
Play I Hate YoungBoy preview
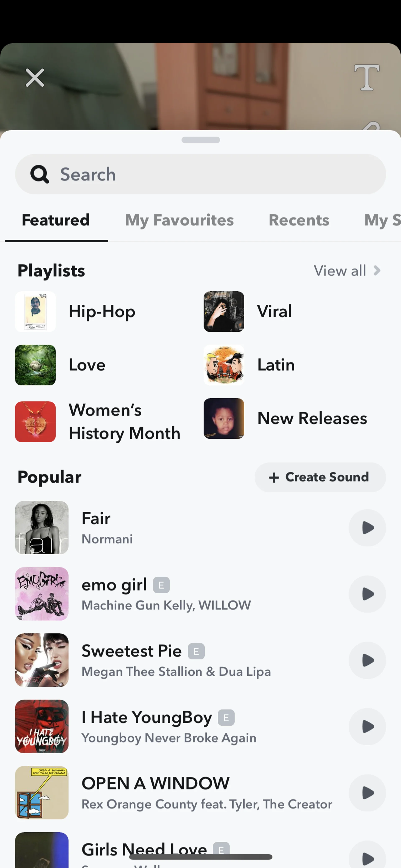click(367, 726)
